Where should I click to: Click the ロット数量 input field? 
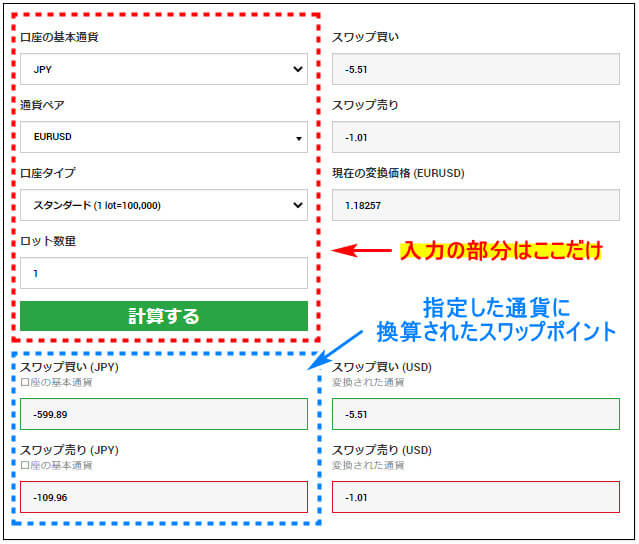pos(164,273)
